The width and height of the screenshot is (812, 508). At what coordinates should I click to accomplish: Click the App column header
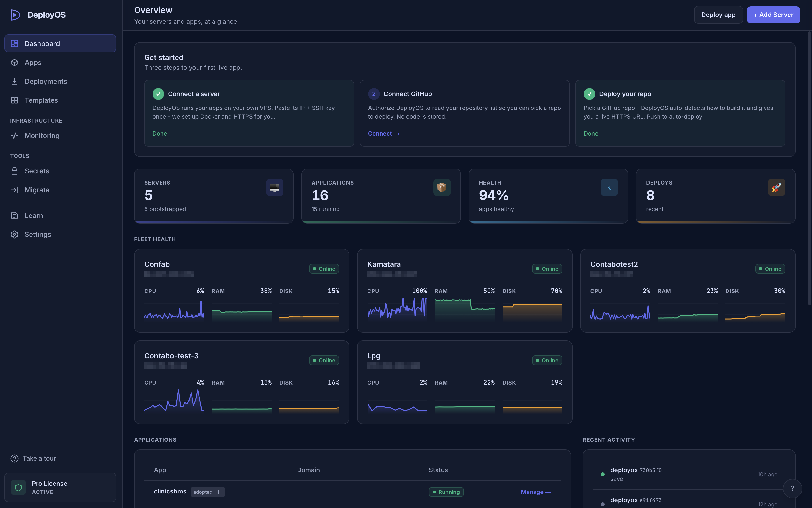pos(160,470)
